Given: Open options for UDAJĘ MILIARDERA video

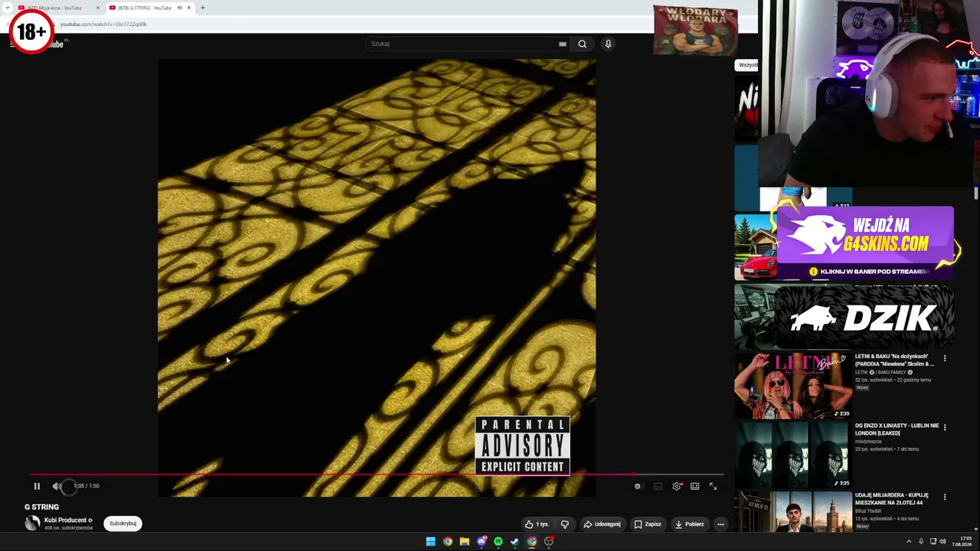Looking at the screenshot, I should click(945, 497).
